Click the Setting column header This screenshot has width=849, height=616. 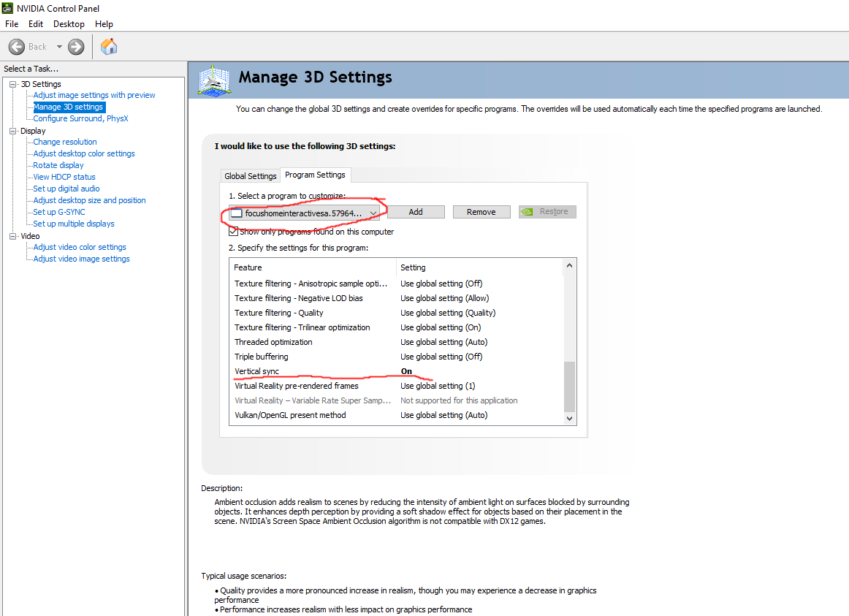click(480, 267)
